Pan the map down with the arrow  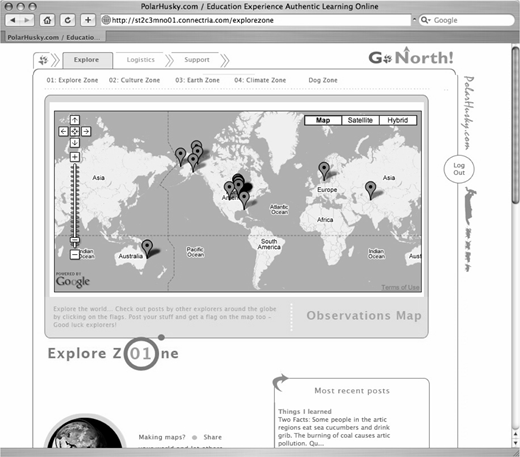point(75,143)
